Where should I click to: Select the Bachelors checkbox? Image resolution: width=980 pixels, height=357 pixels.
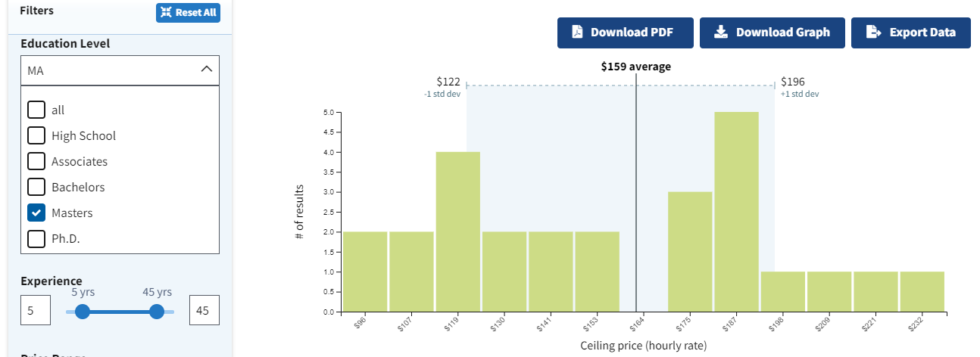36,188
